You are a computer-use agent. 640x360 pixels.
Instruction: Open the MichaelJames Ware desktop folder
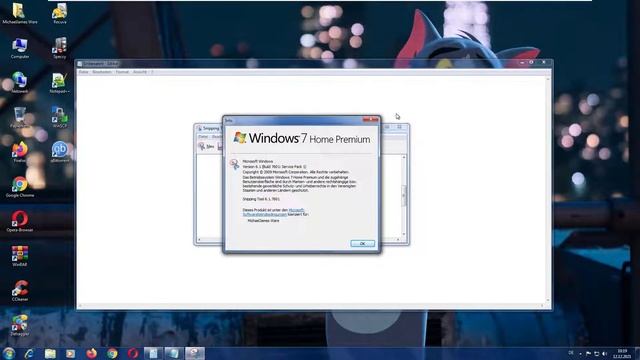(x=20, y=13)
